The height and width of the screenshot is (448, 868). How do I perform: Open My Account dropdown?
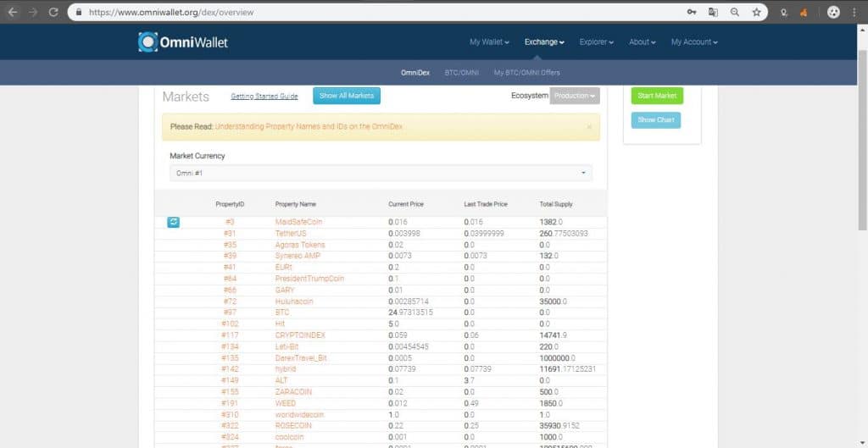coord(694,42)
